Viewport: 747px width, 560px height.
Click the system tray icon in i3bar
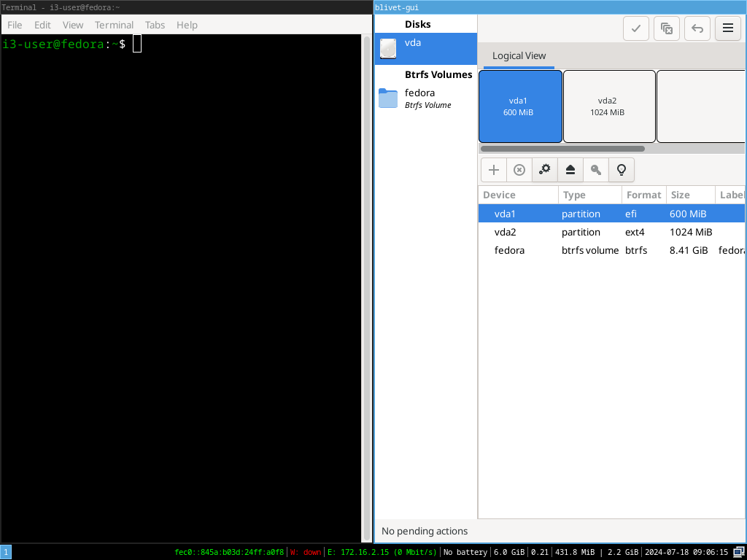pos(739,553)
